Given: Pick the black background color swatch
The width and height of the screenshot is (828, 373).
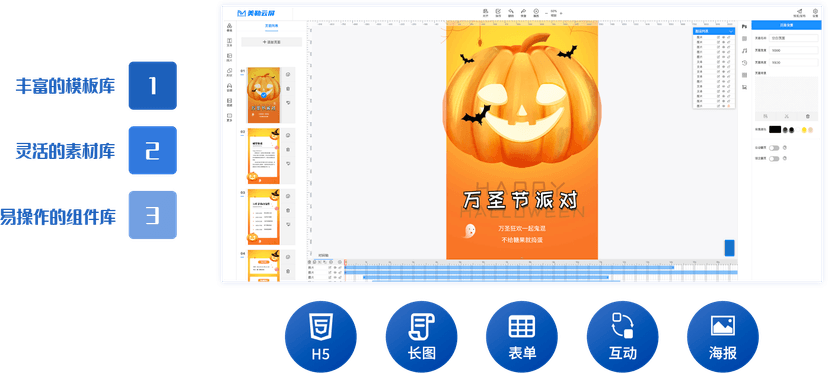Looking at the screenshot, I should [x=775, y=130].
